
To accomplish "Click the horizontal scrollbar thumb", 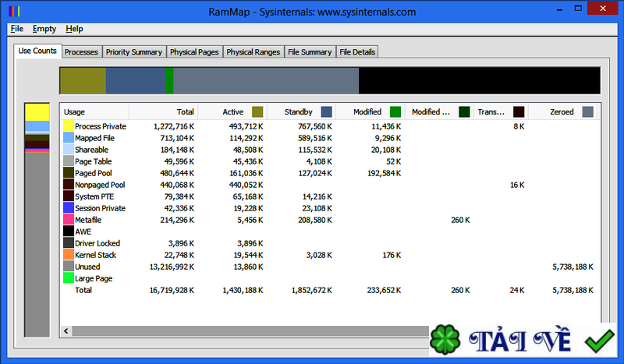I will pyautogui.click(x=250, y=331).
